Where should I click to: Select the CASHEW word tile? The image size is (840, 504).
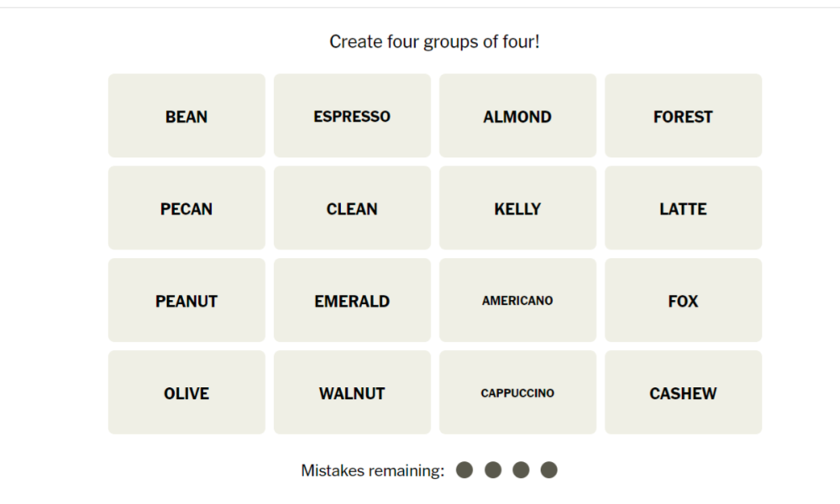pos(683,393)
